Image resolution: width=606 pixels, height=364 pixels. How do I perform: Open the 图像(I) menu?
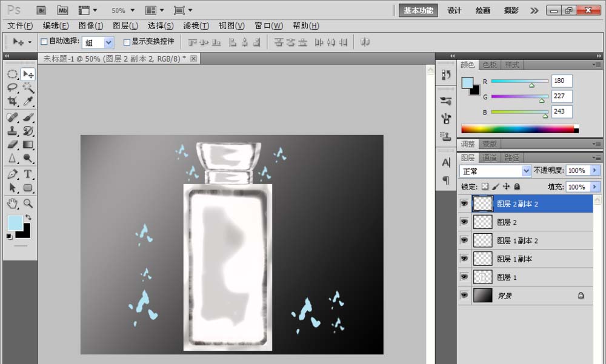pos(91,26)
